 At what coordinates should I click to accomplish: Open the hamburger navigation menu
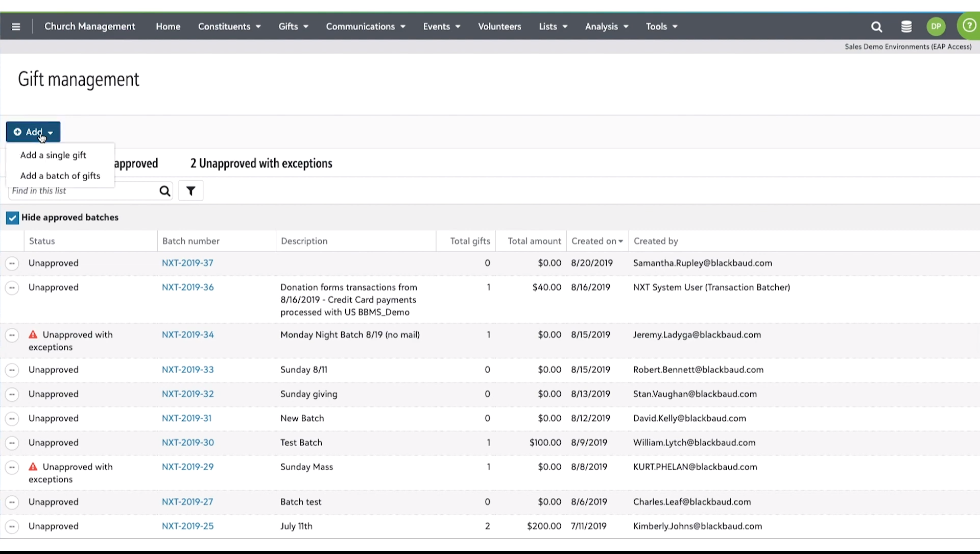click(x=16, y=27)
